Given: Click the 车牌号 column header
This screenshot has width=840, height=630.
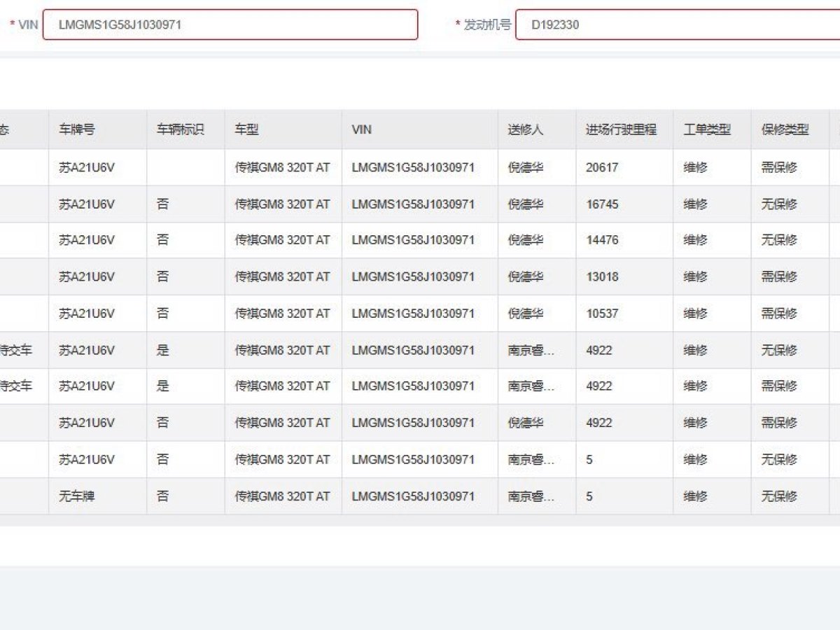Looking at the screenshot, I should 77,129.
